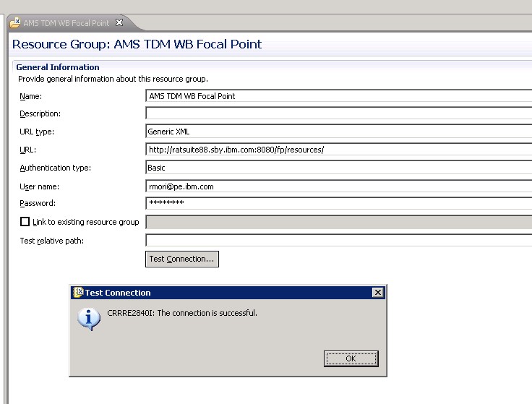Close the AMS TDM WB Focal Point tab
The height and width of the screenshot is (404, 532).
click(x=119, y=22)
